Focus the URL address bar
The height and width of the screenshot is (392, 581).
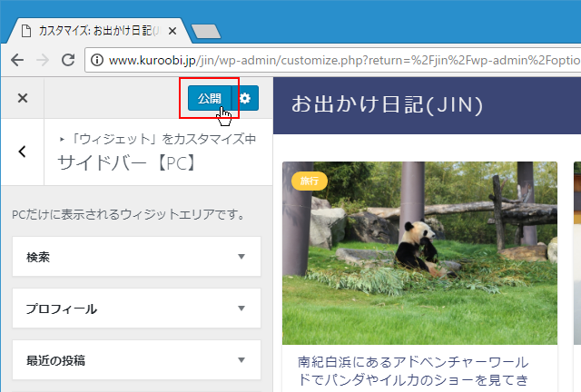coord(336,61)
